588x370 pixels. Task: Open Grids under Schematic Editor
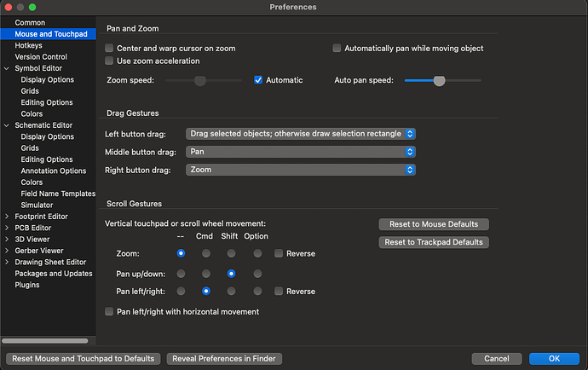coord(30,147)
